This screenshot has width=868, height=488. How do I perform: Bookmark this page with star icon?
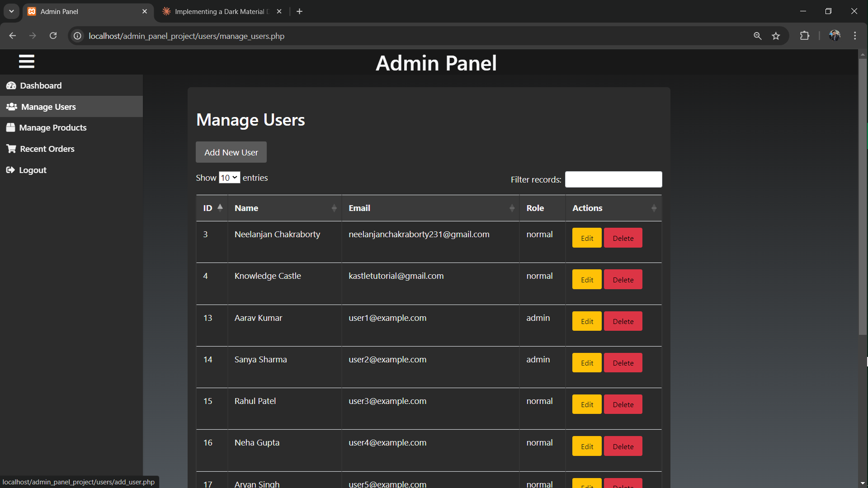[x=776, y=36]
